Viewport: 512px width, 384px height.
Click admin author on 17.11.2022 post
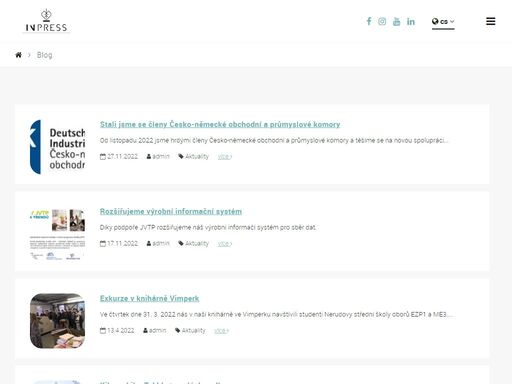coord(161,243)
